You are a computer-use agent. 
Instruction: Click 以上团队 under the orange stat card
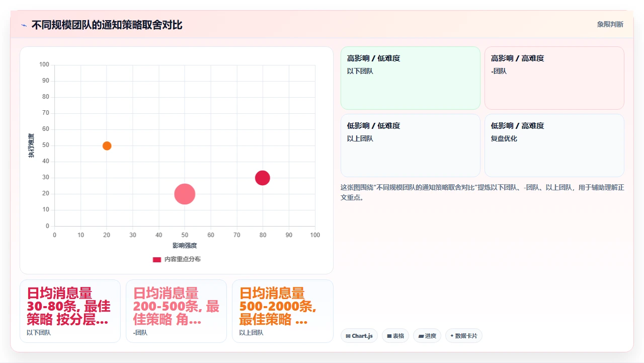251,333
